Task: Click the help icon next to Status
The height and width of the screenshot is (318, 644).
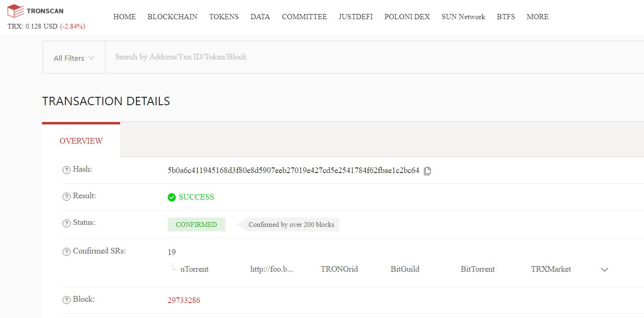Action: (66, 223)
